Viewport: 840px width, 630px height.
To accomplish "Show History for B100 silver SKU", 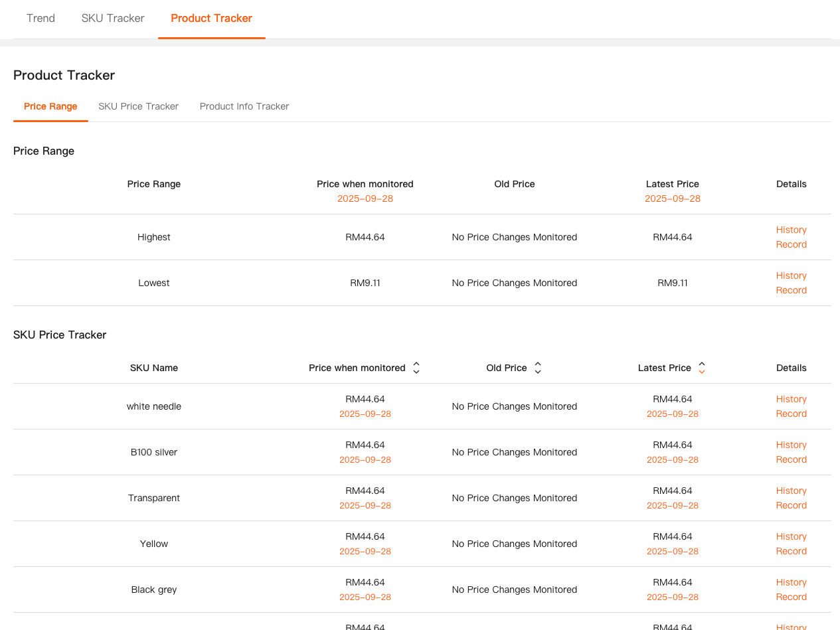I will [x=791, y=445].
